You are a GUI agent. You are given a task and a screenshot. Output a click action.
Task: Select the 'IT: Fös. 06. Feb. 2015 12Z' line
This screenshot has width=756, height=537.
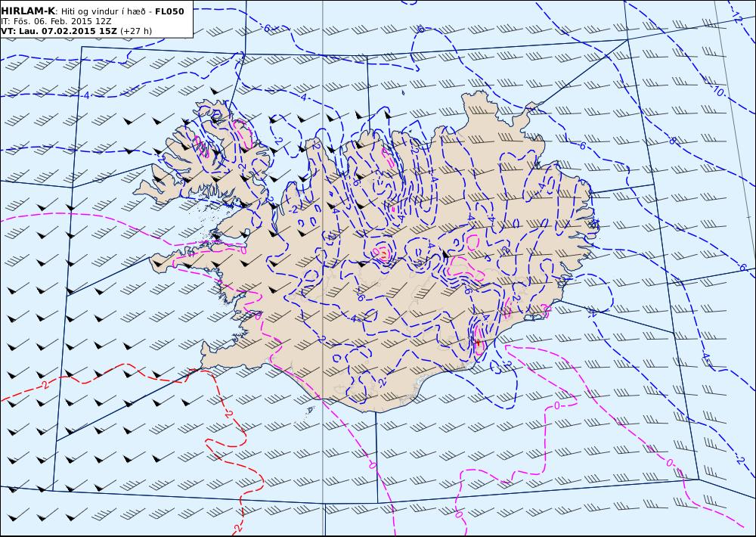(x=56, y=21)
